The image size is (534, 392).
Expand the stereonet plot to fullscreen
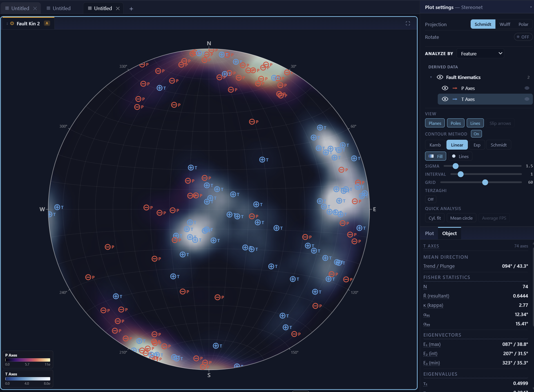(408, 23)
